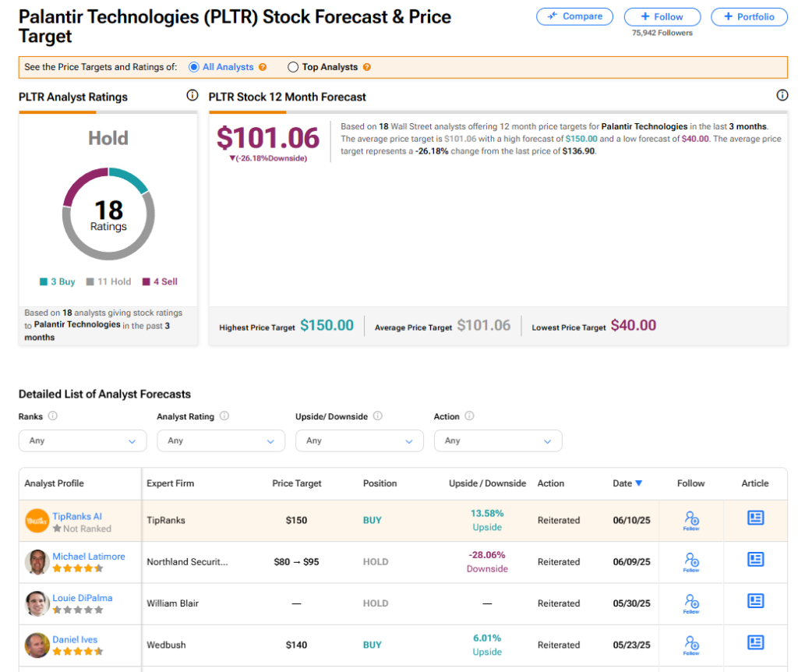The width and height of the screenshot is (798, 672).
Task: Click the Action column header
Action: click(551, 483)
